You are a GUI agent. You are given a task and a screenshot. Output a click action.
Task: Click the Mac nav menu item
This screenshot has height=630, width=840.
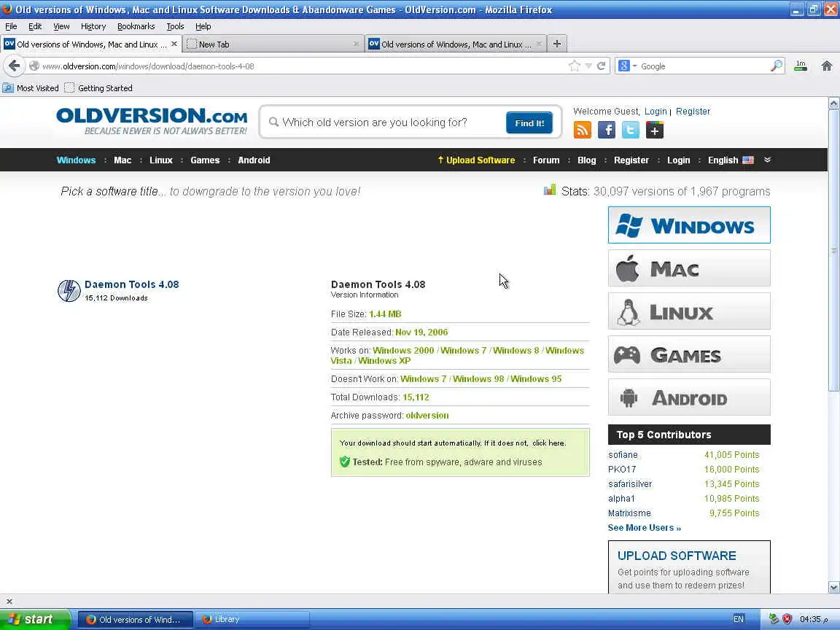pos(122,160)
